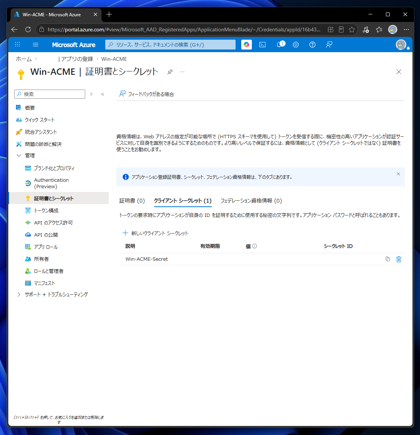420x435 pixels.
Task: Delete the Win-ACME-Secret secret
Action: 399,259
